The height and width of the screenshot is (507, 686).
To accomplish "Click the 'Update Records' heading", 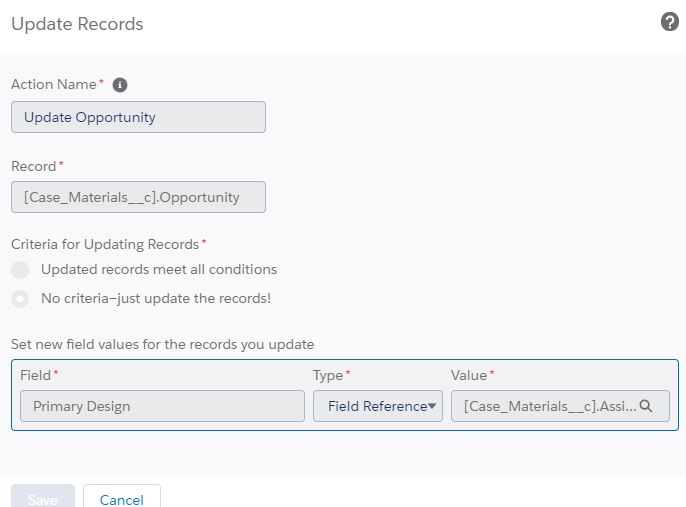I will (x=77, y=24).
